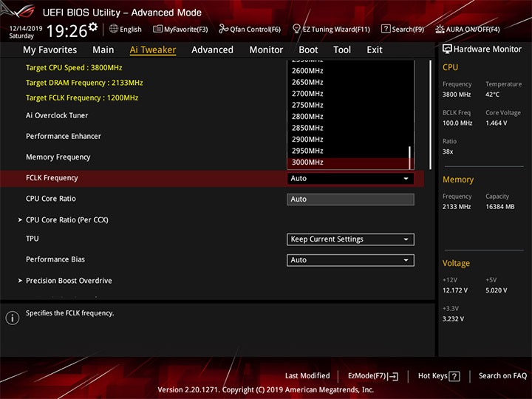Image resolution: width=532 pixels, height=399 pixels.
Task: Expand CPU Core Ratio (Per CCX)
Action: [66, 220]
